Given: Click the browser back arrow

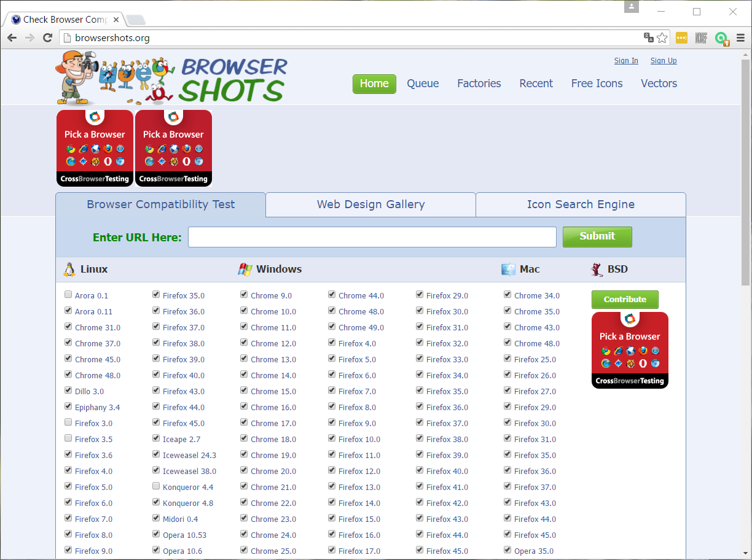Looking at the screenshot, I should 12,38.
